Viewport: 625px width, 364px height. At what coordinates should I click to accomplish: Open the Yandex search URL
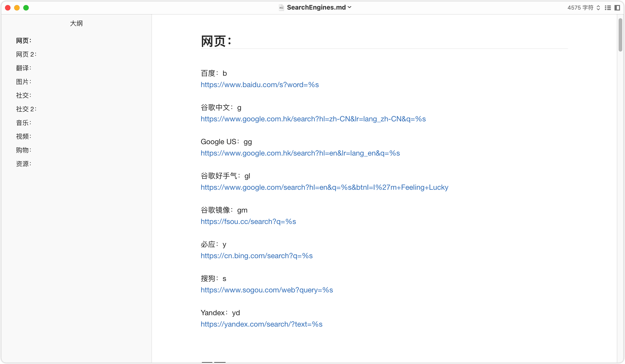click(261, 324)
